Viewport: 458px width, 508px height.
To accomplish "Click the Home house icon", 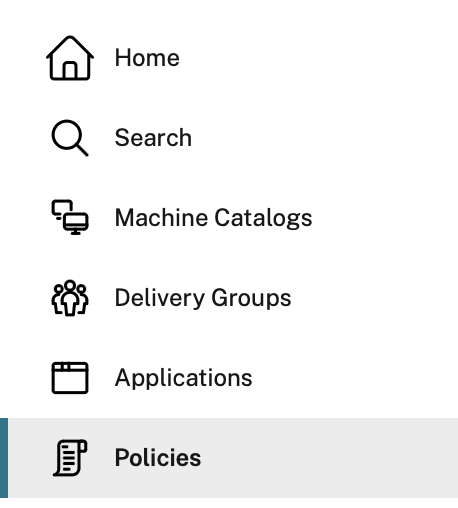I will [x=70, y=58].
